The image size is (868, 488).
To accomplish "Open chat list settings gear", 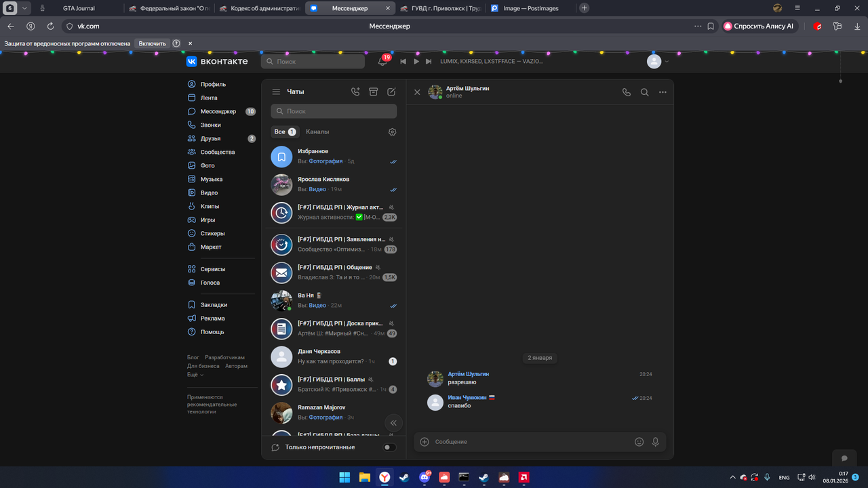I will tap(392, 132).
